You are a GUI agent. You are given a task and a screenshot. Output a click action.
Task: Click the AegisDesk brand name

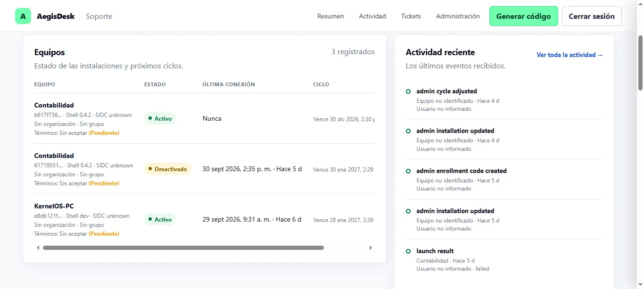coord(56,16)
